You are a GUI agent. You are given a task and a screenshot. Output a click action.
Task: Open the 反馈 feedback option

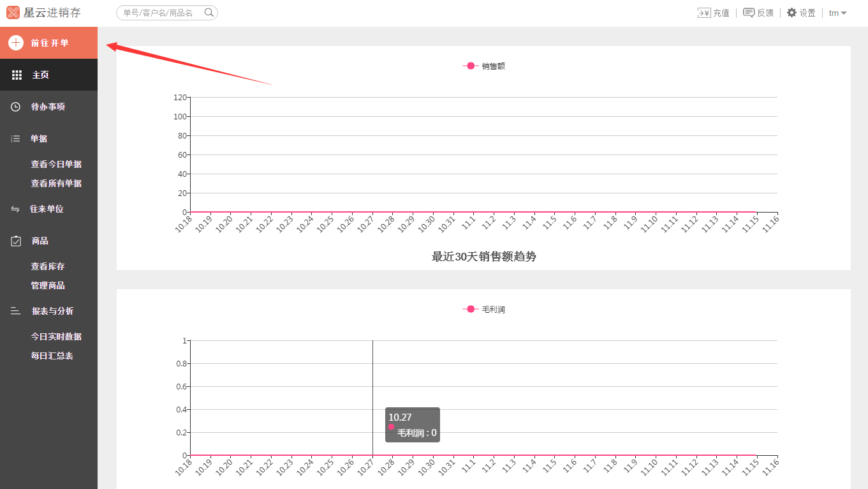point(758,13)
